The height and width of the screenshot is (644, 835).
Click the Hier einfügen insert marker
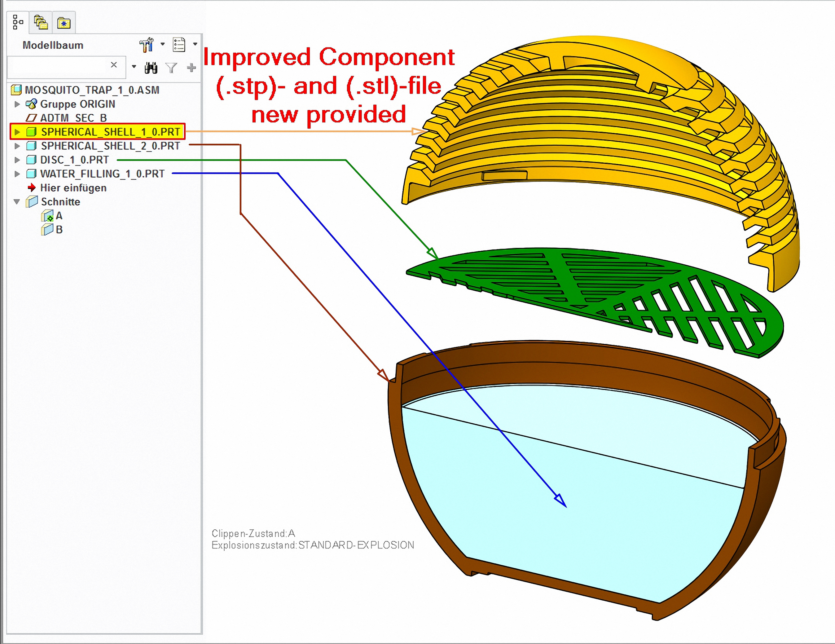point(73,188)
